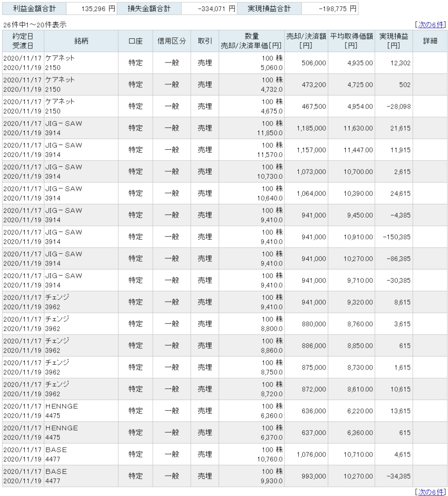Select unit price 11,850.0
This screenshot has width=448, height=496.
pos(270,133)
